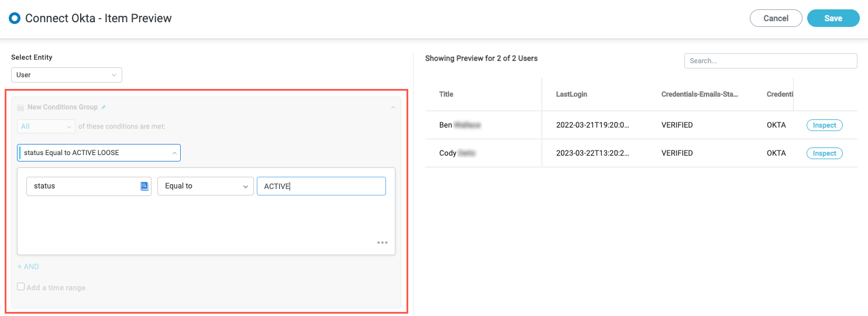Click the Search field above the preview table
This screenshot has height=316, width=868.
click(770, 61)
